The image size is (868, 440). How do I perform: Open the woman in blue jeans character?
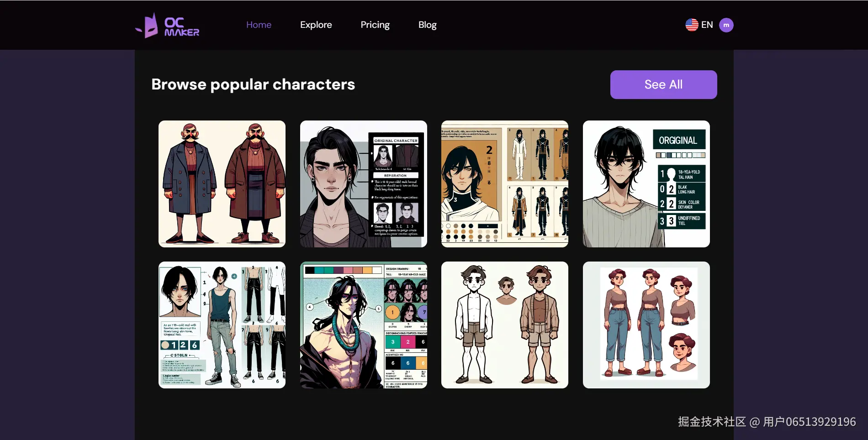646,325
